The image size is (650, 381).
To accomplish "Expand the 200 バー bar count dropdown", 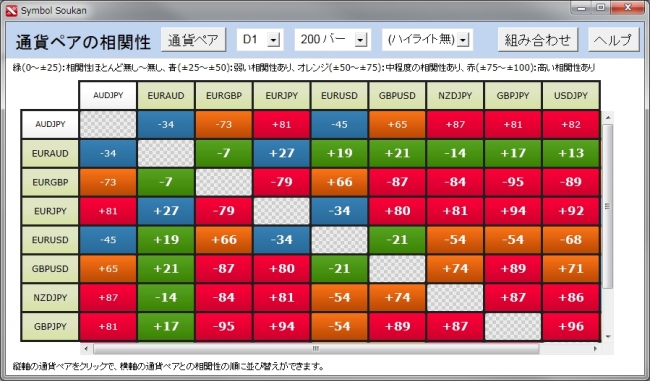I will coord(361,40).
